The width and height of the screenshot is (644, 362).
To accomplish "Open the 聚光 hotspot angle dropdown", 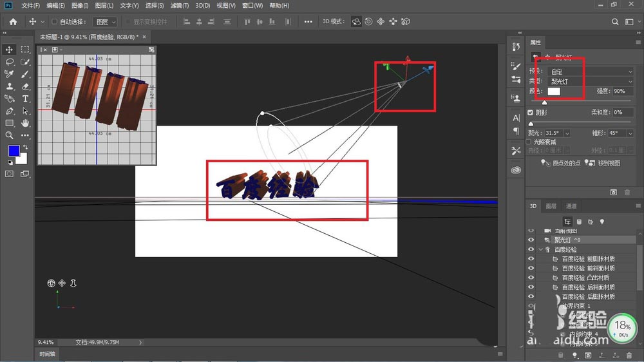I will pos(567,133).
